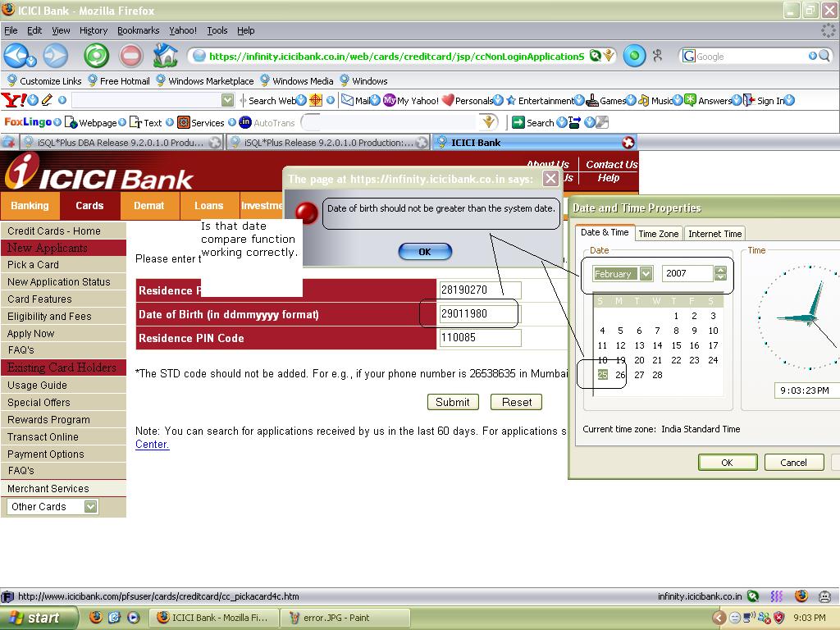This screenshot has height=630, width=840.
Task: Click the home icon in navigation toolbar
Action: pos(165,56)
